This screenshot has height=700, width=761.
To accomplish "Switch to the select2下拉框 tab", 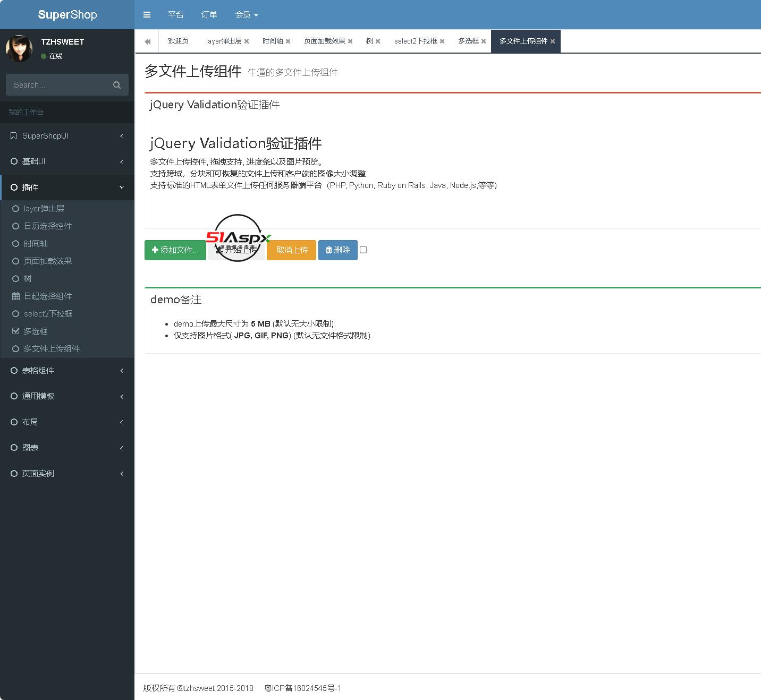I will coord(416,41).
